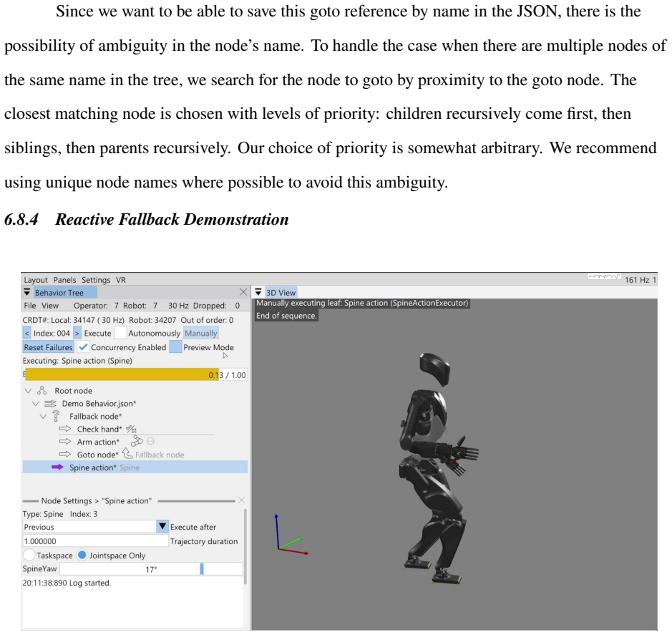Collapse the Demo Behavior.json sequence
This screenshot has width=672, height=635.
(36, 404)
